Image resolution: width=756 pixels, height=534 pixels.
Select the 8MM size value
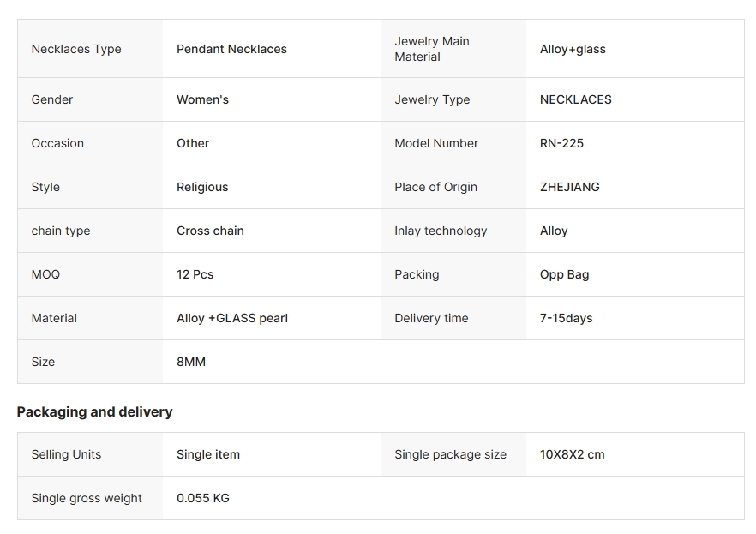click(x=191, y=362)
